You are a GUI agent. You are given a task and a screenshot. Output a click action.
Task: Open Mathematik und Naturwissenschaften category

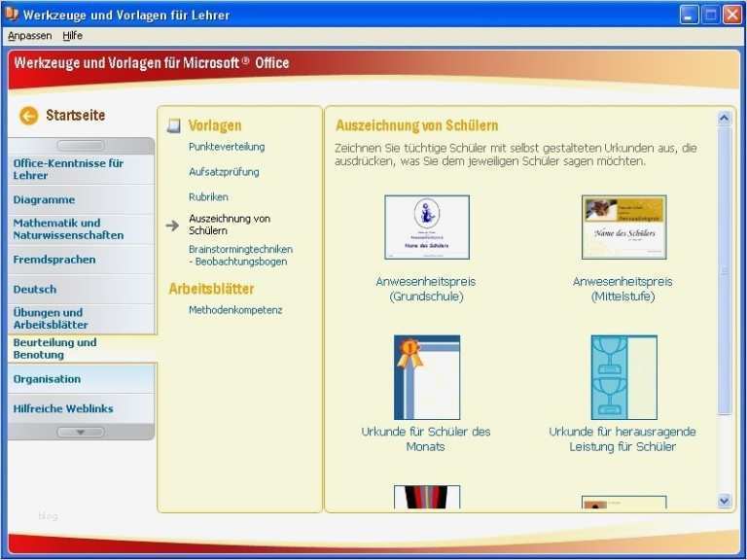point(82,229)
